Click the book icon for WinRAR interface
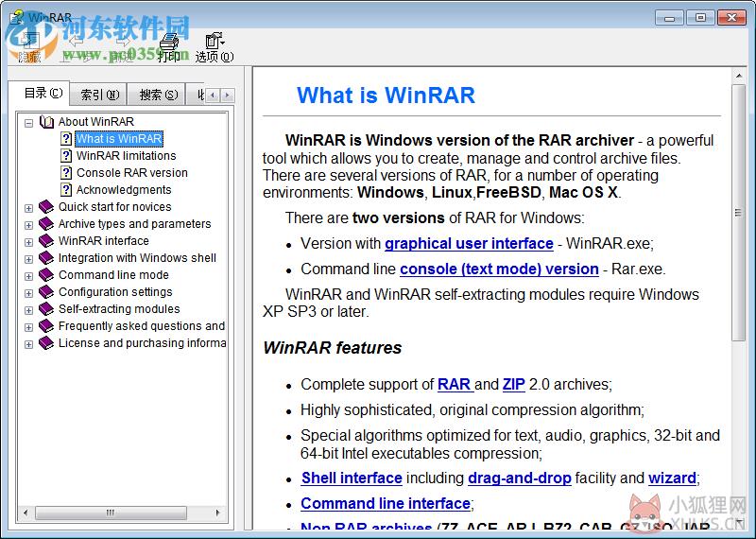Screen dimensions: 756x539 pyautogui.click(x=46, y=240)
